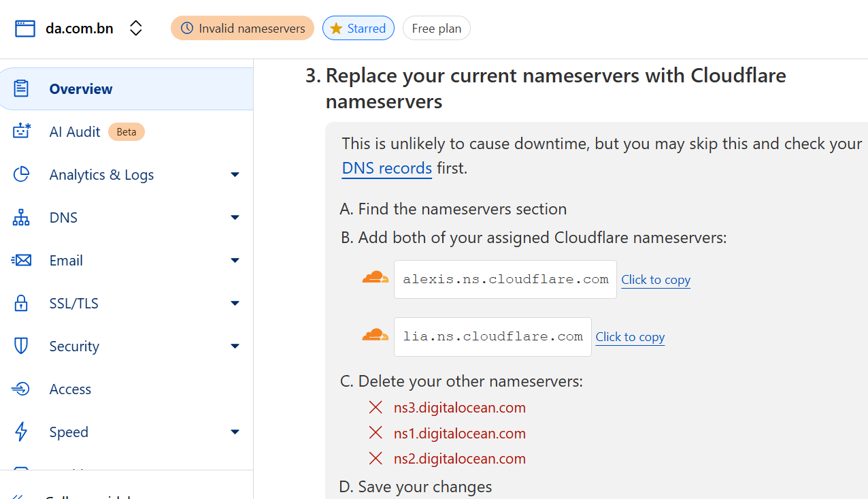Viewport: 868px width, 499px height.
Task: Click the 'D. Save your changes' step
Action: click(416, 487)
